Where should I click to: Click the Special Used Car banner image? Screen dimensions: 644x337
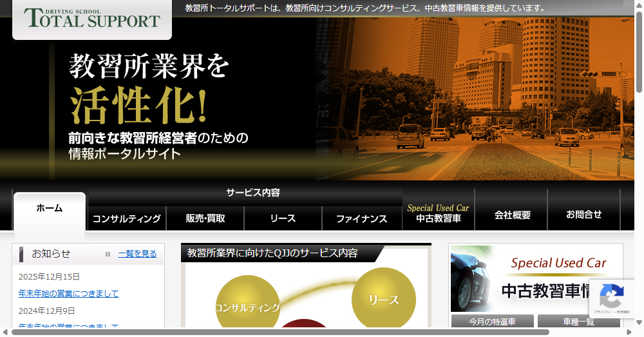pyautogui.click(x=536, y=278)
